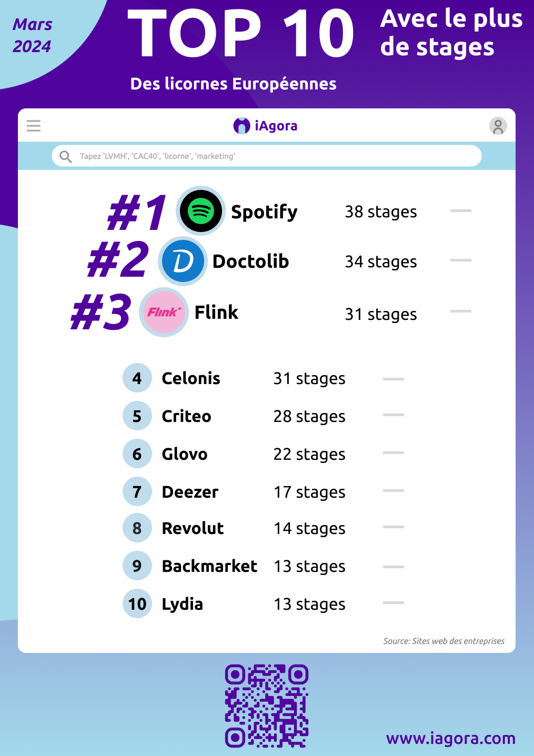This screenshot has width=534, height=756.
Task: Click the dash next to Glovo's row
Action: pyautogui.click(x=394, y=452)
